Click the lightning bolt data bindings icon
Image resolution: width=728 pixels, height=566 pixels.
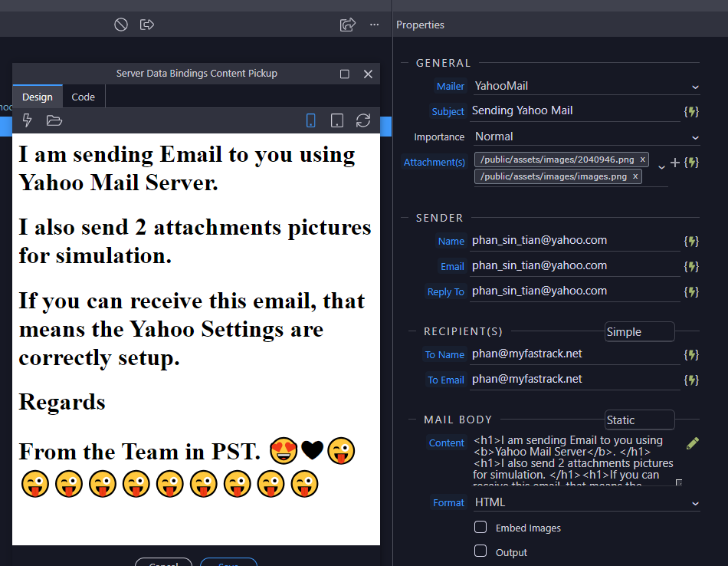[x=28, y=120]
